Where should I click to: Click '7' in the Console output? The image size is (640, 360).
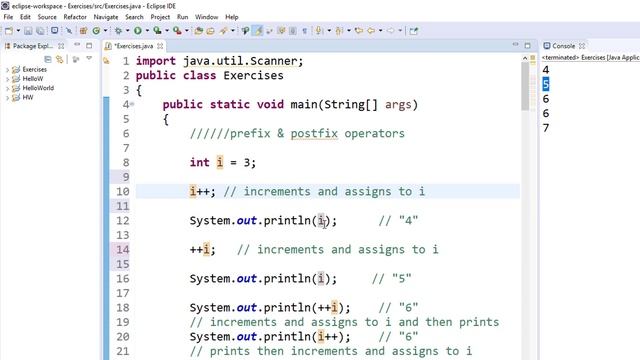coord(546,128)
